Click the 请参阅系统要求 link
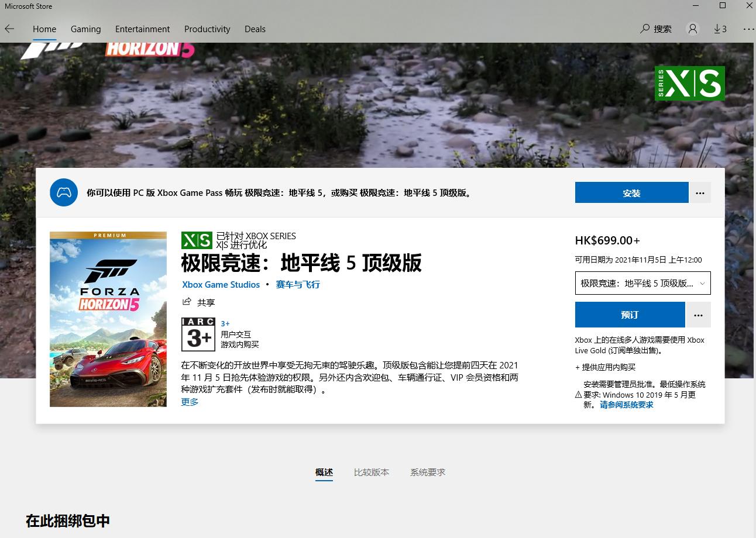Screen dimensions: 756x538 point(625,404)
